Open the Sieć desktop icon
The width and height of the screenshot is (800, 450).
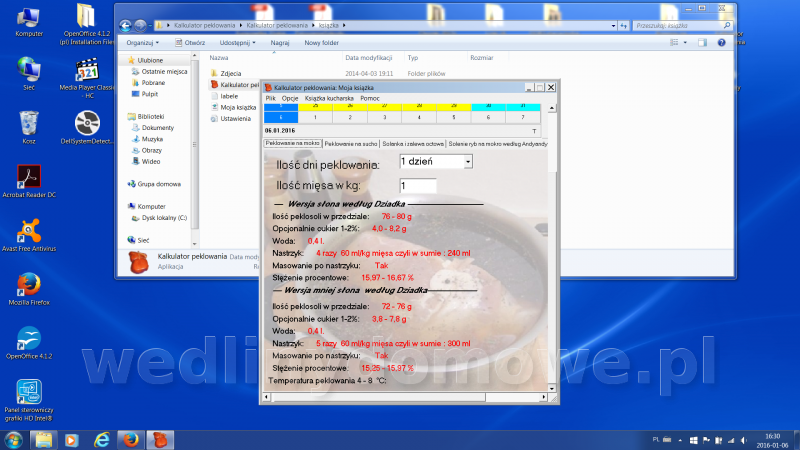pyautogui.click(x=29, y=74)
